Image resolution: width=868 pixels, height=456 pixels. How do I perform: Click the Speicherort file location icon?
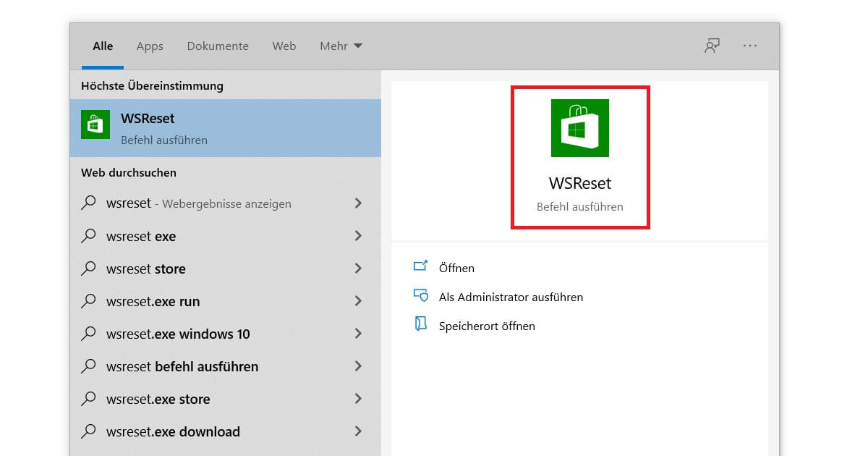click(x=421, y=324)
